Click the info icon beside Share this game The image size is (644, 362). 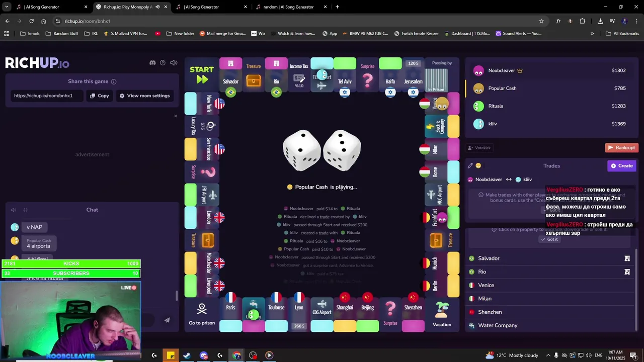point(114,81)
